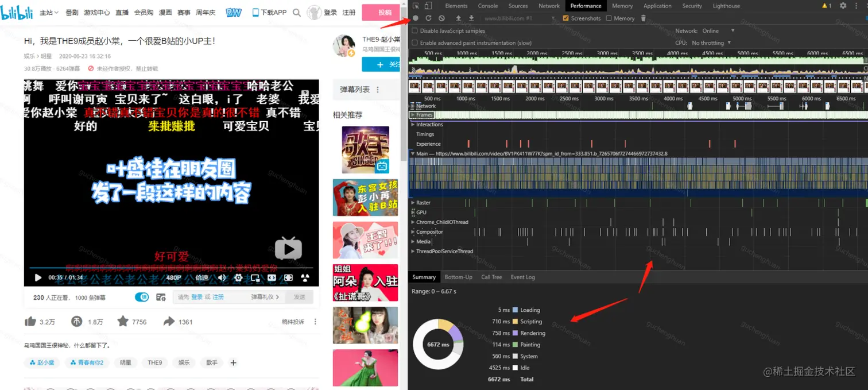This screenshot has height=390, width=868.
Task: Open DevTools settings gear
Action: click(843, 6)
